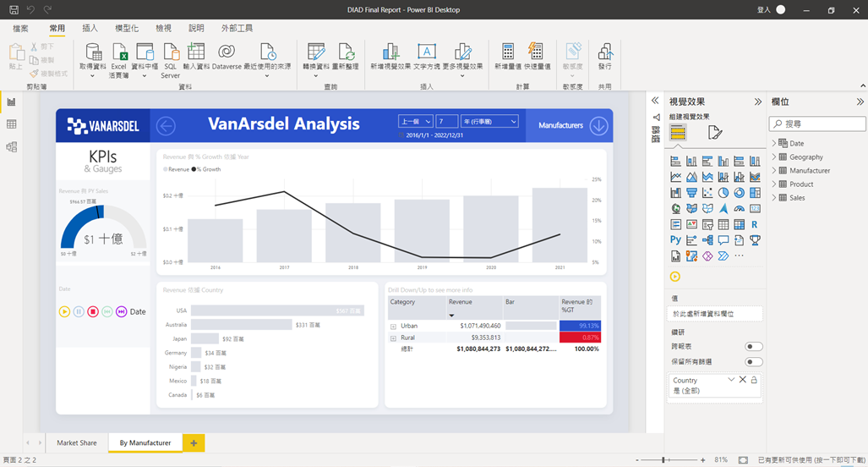Open Report view in left sidebar
The height and width of the screenshot is (467, 868).
(11, 102)
